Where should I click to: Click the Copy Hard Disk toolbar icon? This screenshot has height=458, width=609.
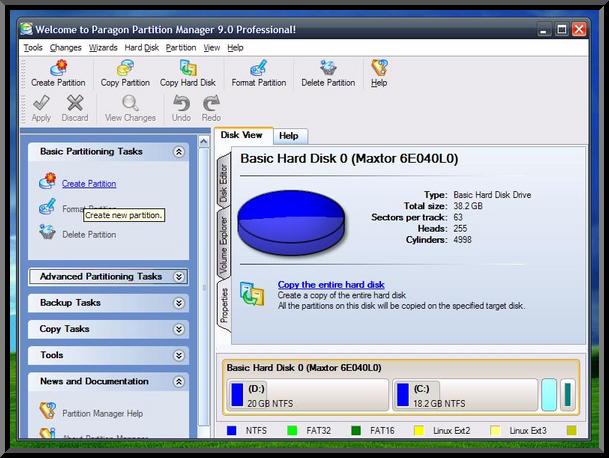click(x=188, y=68)
